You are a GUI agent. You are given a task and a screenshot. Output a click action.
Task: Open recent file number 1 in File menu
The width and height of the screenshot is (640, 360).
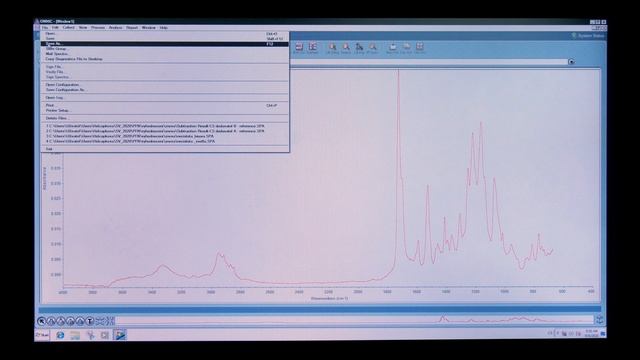coord(164,126)
